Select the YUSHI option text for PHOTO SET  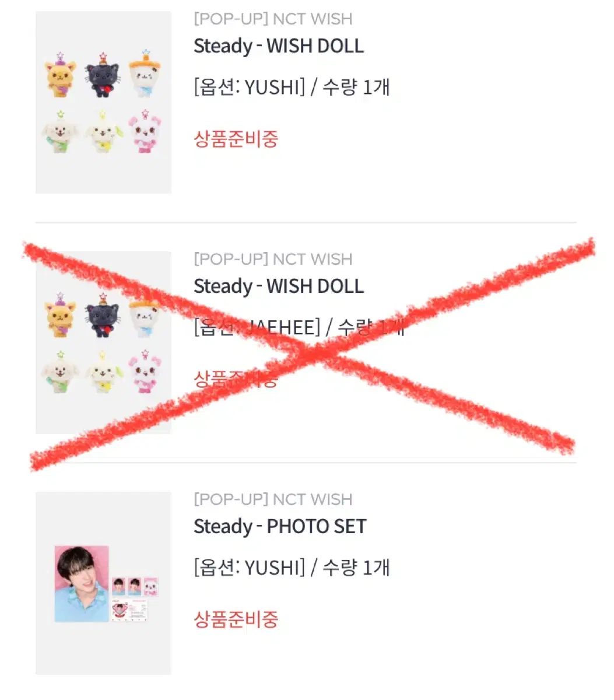coord(292,568)
